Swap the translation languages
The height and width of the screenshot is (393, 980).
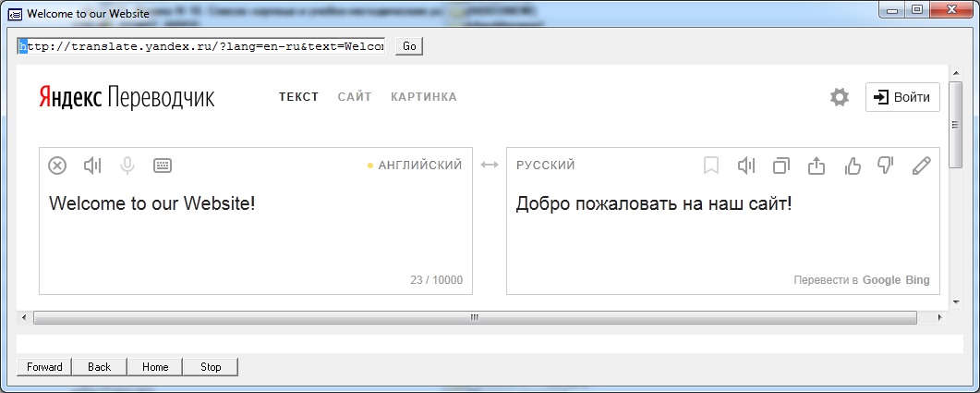[490, 166]
